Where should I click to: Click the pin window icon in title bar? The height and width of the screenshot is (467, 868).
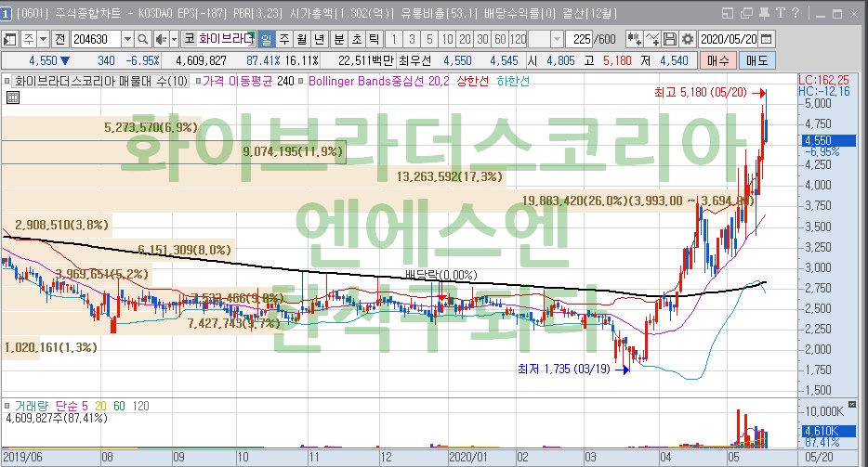[x=764, y=13]
